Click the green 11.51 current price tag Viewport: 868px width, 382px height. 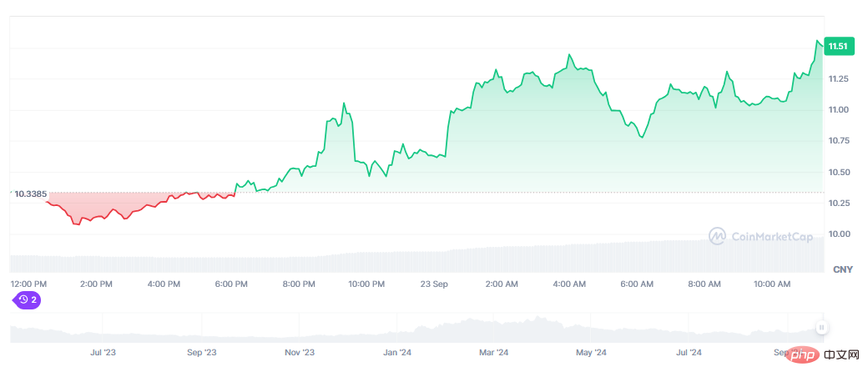pos(837,47)
